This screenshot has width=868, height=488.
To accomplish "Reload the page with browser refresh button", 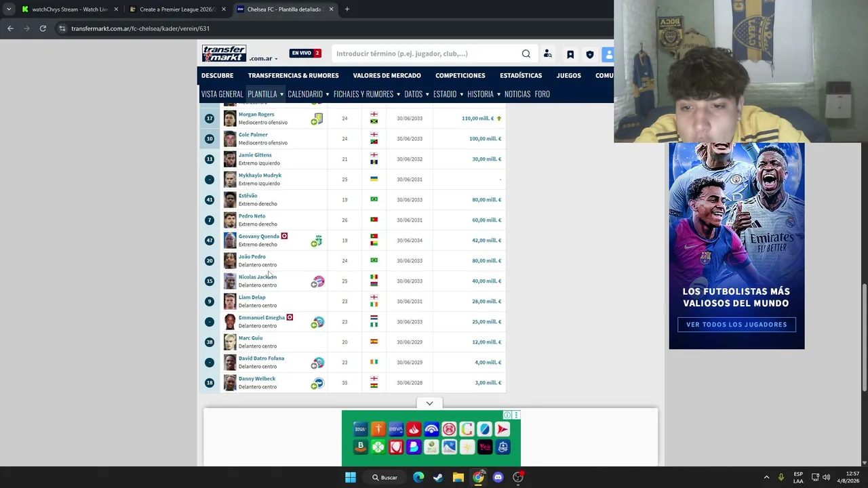I will pyautogui.click(x=43, y=28).
